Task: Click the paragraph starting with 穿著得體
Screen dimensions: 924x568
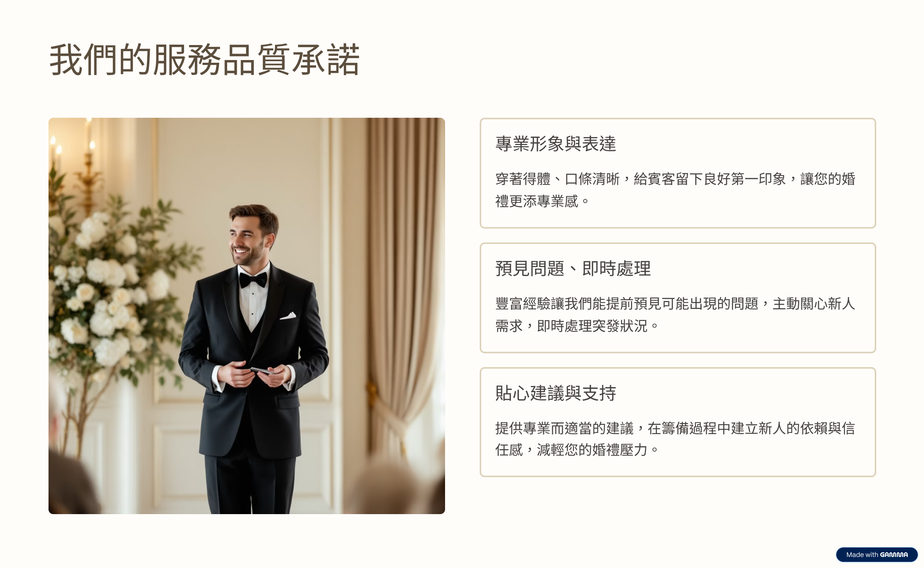Action: (675, 190)
